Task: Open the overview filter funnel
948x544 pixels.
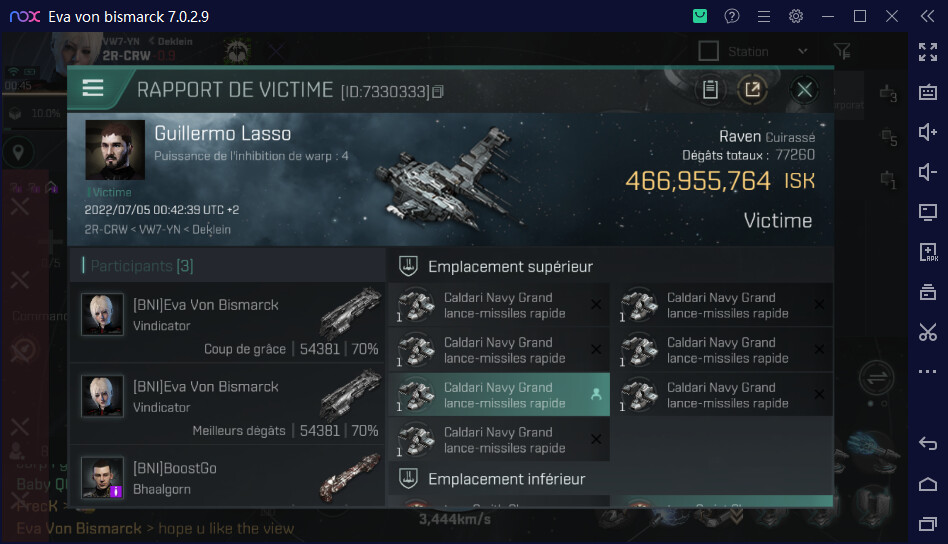Action: click(x=842, y=51)
